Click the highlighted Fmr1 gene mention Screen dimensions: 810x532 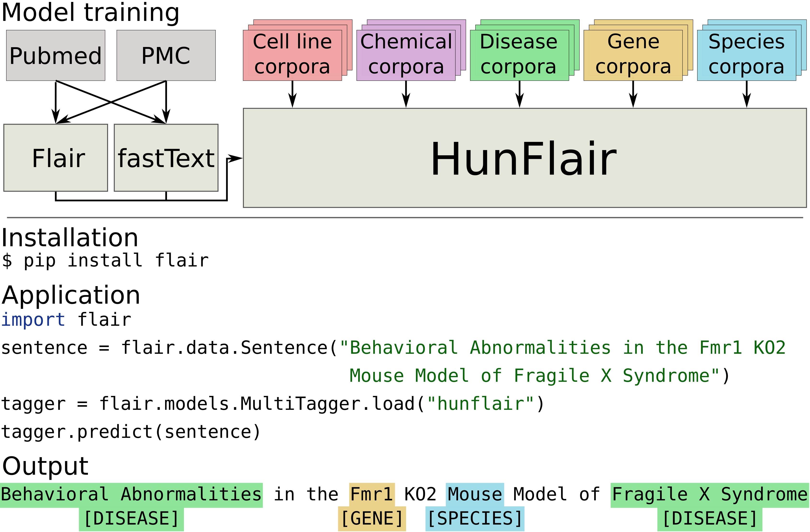[x=372, y=494]
